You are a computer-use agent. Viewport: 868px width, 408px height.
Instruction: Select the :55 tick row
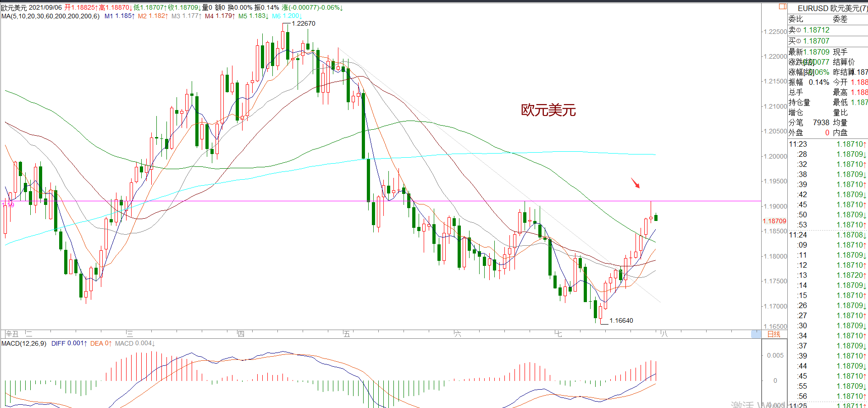click(x=828, y=386)
